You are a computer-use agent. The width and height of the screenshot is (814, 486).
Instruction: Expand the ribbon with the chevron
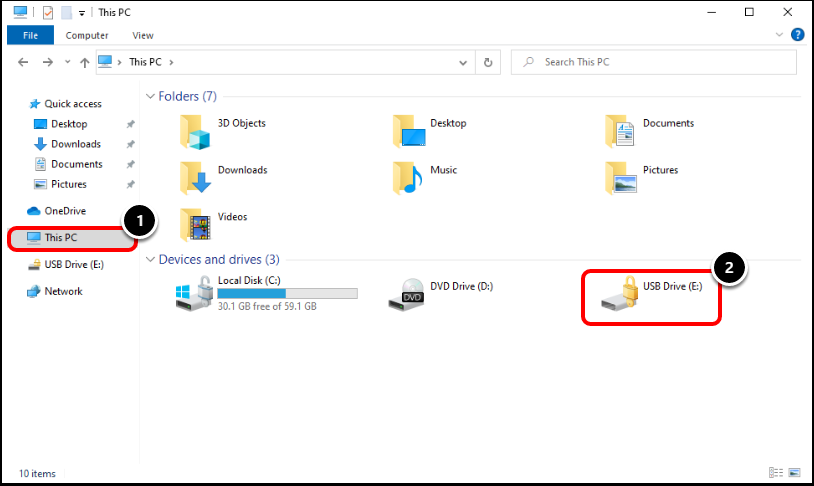point(779,35)
